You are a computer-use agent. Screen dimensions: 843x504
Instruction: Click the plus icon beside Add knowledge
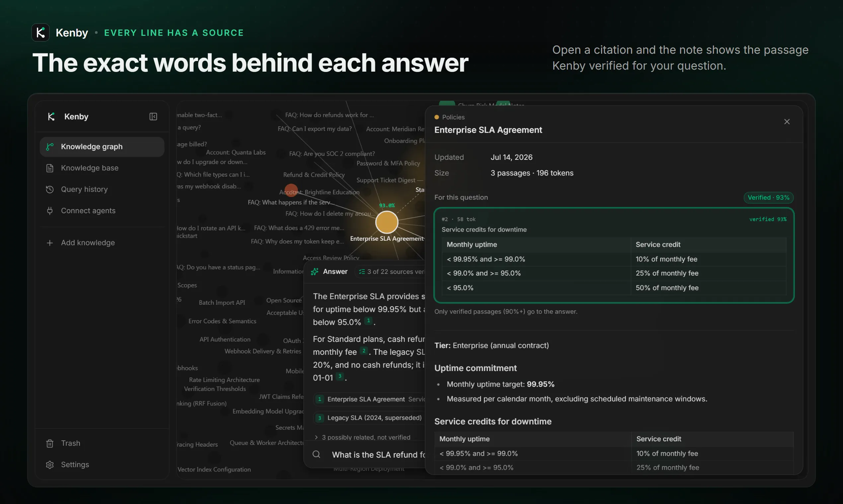pyautogui.click(x=50, y=243)
